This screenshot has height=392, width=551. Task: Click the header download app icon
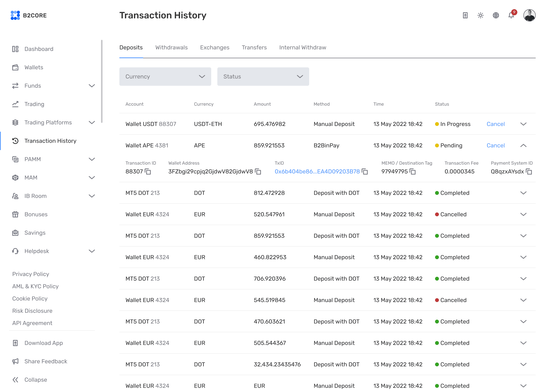click(465, 16)
